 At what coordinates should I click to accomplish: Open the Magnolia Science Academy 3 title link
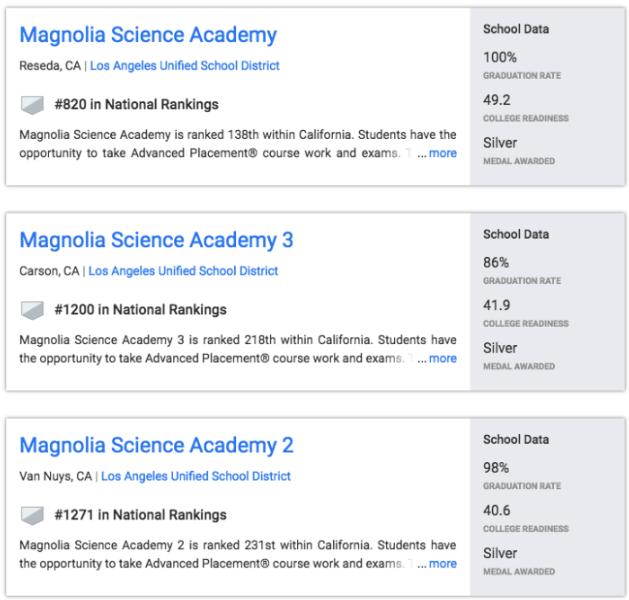click(x=156, y=241)
